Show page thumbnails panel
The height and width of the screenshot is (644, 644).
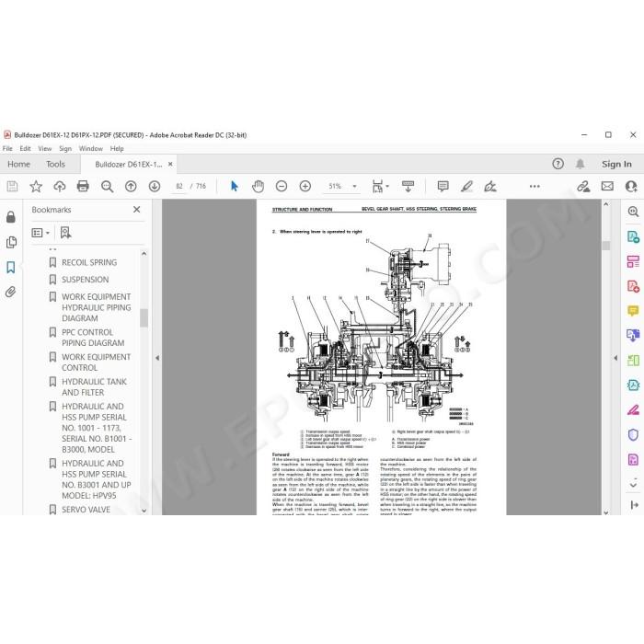tap(11, 242)
